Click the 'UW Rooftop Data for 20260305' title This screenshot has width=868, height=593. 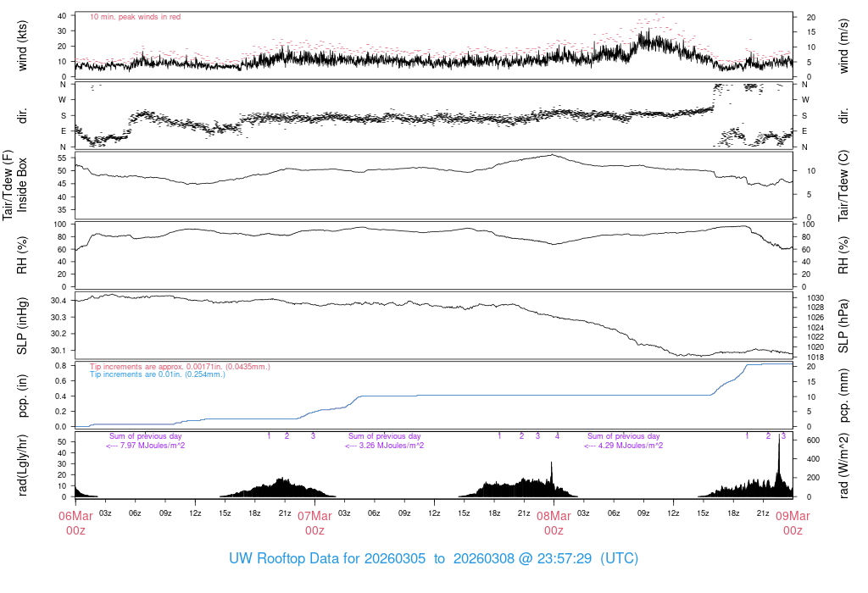[327, 558]
